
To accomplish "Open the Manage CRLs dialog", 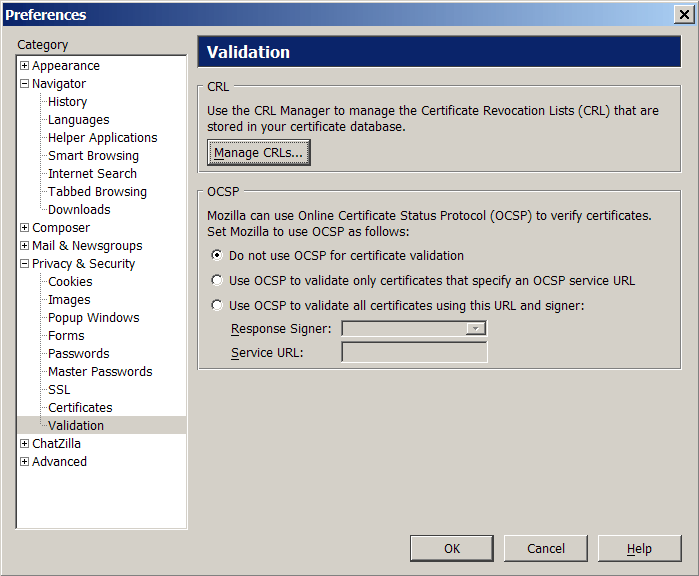I will (259, 152).
